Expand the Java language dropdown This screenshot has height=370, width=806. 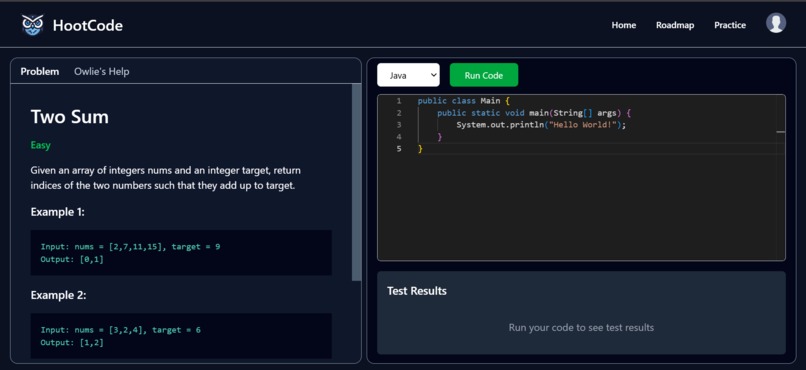pos(408,75)
